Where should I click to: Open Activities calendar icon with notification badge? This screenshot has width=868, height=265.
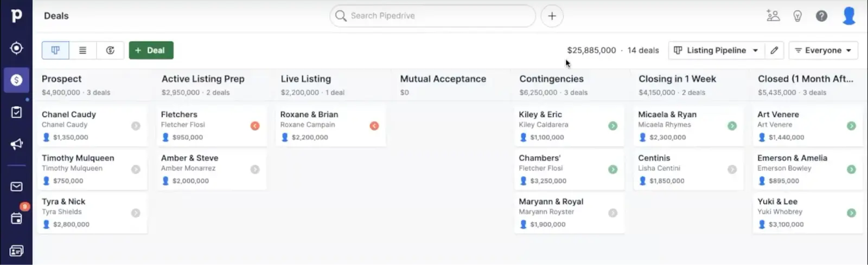pyautogui.click(x=17, y=218)
